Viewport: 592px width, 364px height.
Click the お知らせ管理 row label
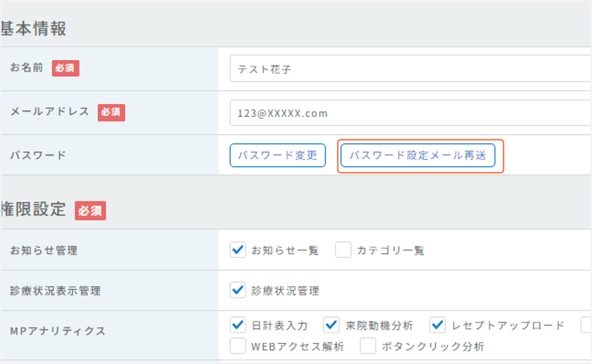44,251
